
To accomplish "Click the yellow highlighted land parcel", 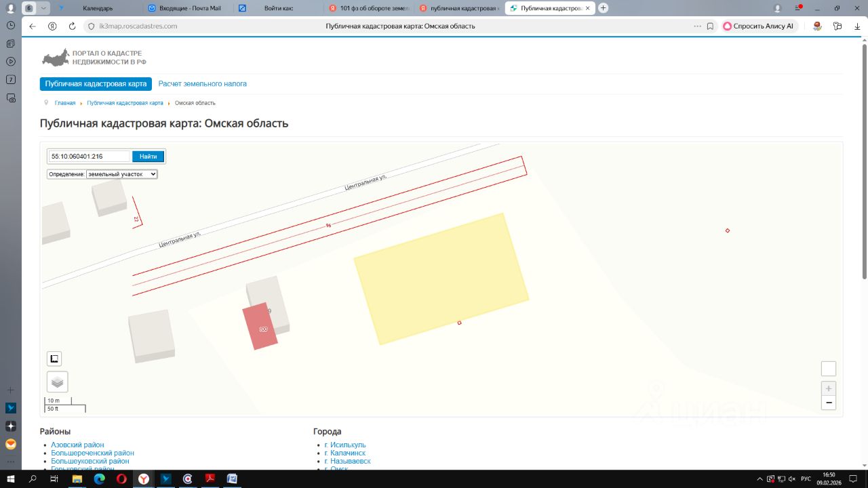I will (x=441, y=278).
